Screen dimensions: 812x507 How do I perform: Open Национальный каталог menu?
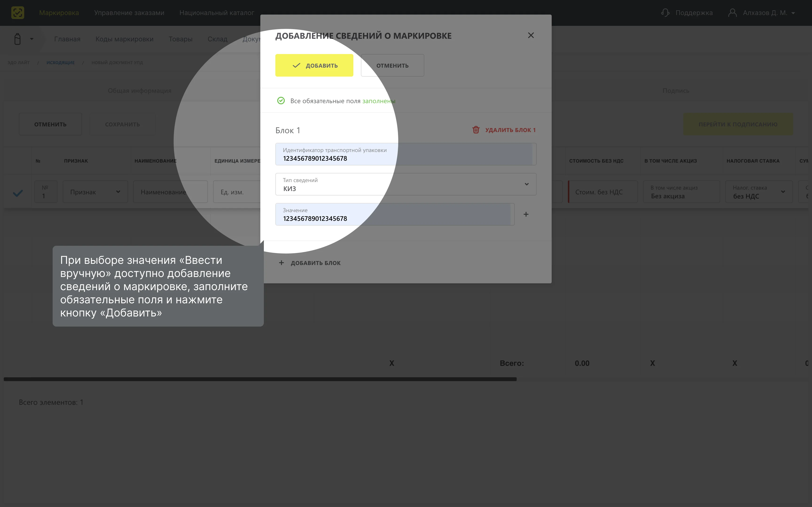click(217, 13)
